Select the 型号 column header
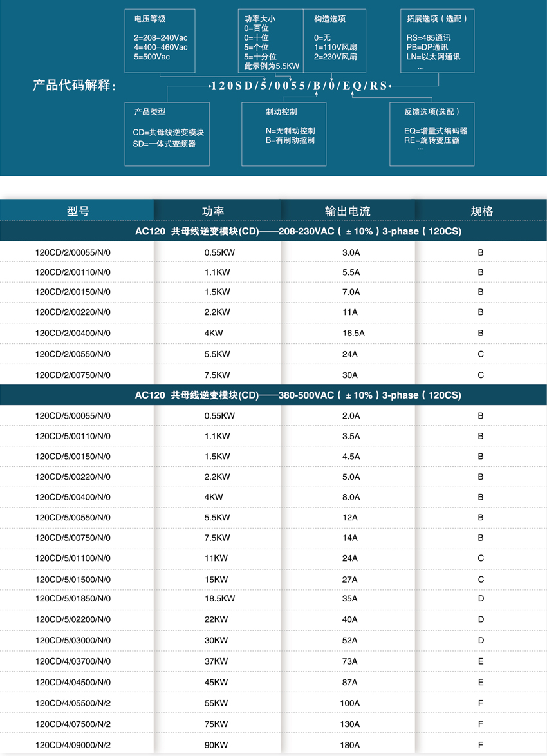547x756 pixels. 77,209
